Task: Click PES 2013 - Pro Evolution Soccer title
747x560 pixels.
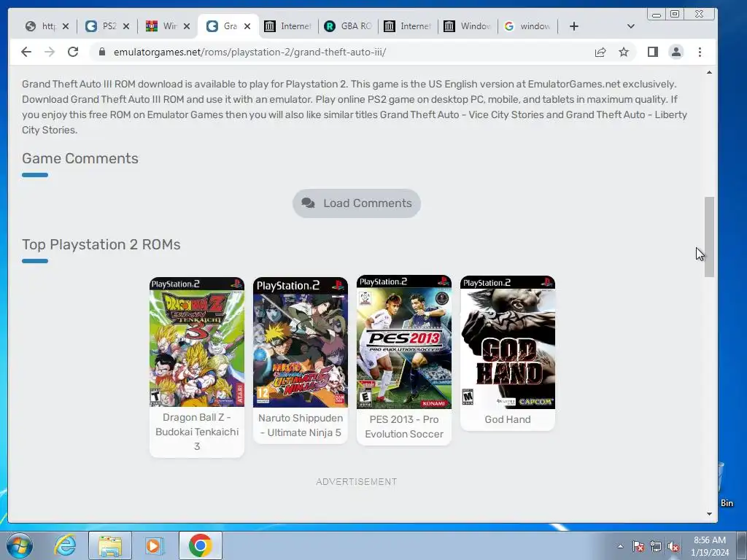Action: (404, 427)
